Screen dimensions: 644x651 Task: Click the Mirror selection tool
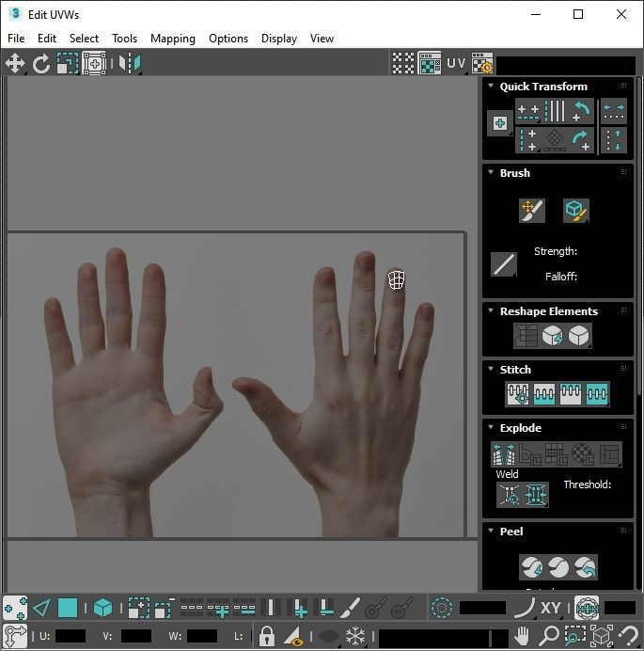[x=130, y=64]
